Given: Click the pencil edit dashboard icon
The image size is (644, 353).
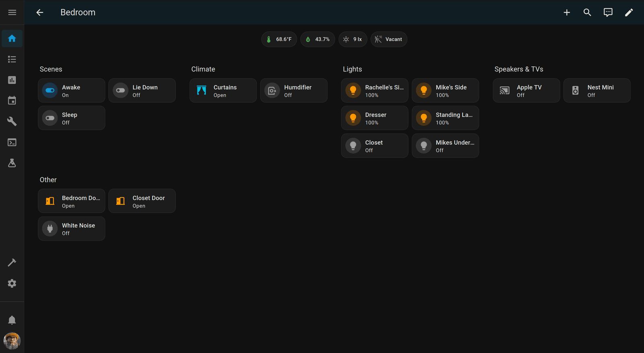Looking at the screenshot, I should 629,12.
